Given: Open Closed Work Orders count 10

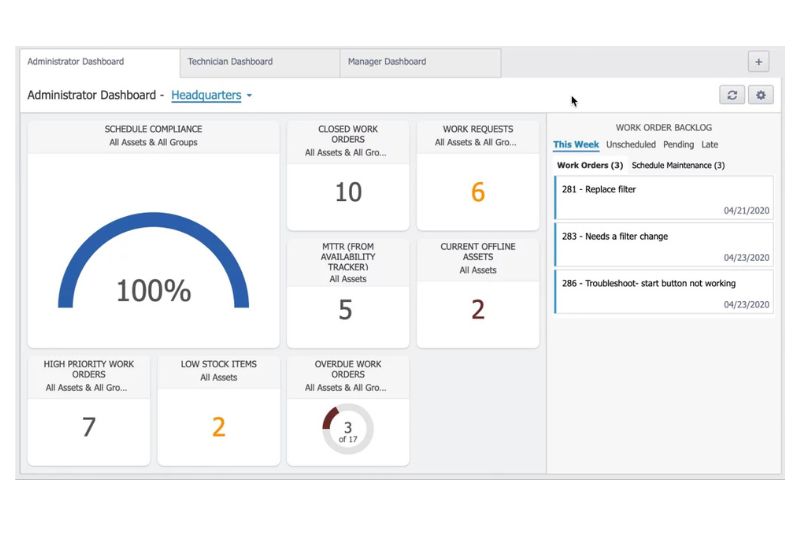Looking at the screenshot, I should click(348, 192).
